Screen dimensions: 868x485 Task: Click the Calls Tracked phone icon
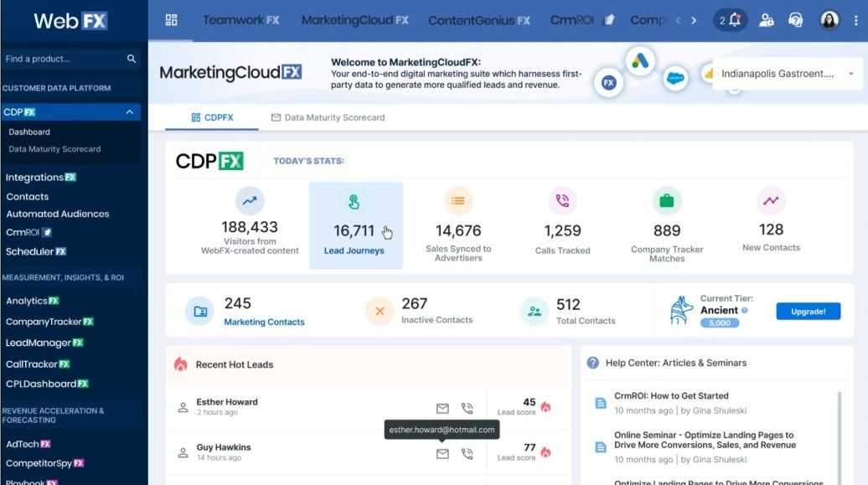click(x=562, y=200)
